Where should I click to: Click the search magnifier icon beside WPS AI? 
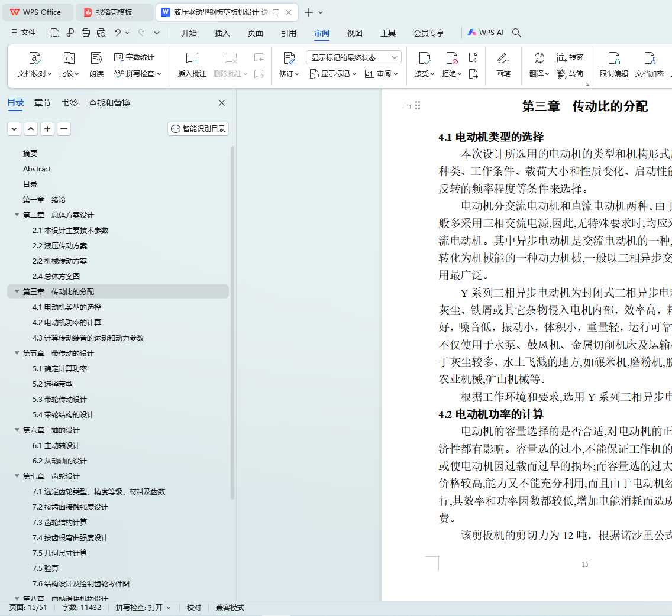[x=516, y=33]
